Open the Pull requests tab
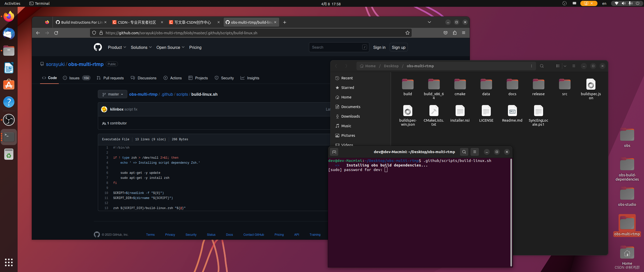Viewport: 644px width, 272px height. tap(110, 78)
